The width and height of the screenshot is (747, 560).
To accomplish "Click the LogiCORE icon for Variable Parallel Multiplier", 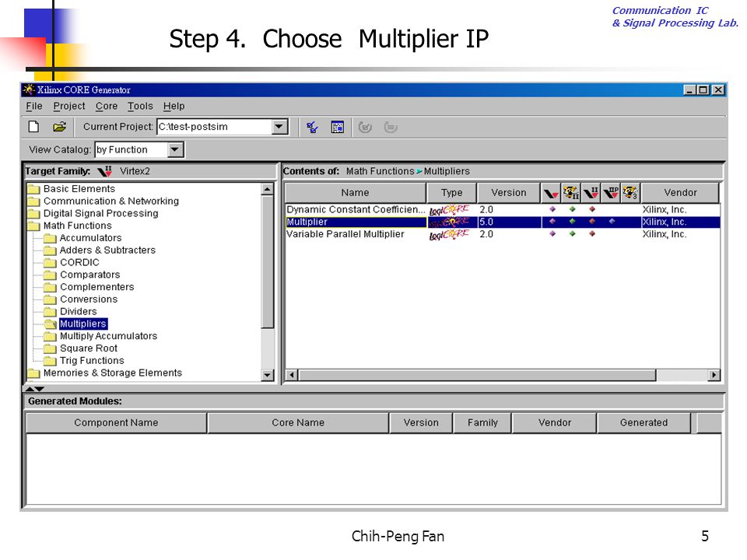I will tap(449, 234).
